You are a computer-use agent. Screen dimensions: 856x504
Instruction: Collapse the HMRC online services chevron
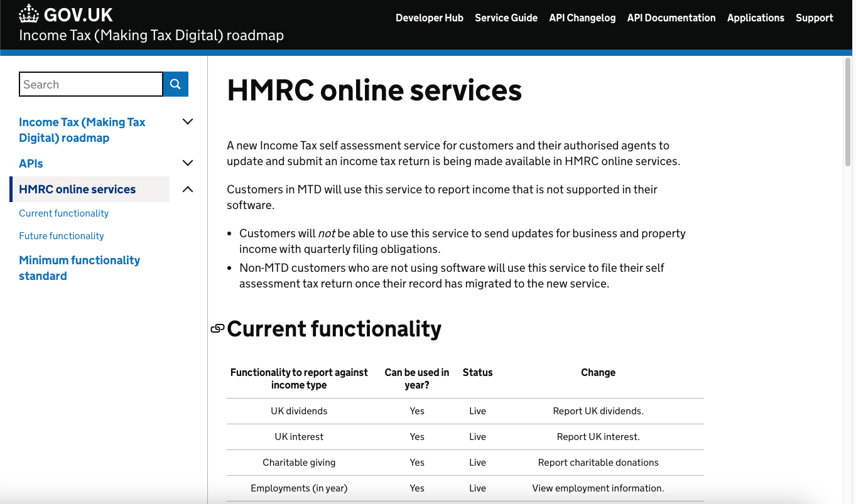pos(187,189)
